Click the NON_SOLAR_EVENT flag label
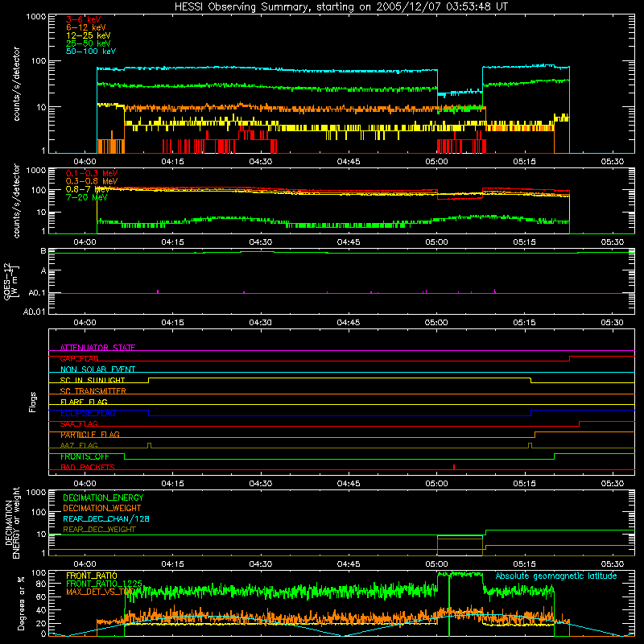Screen dimensions: 644x644 coord(97,369)
